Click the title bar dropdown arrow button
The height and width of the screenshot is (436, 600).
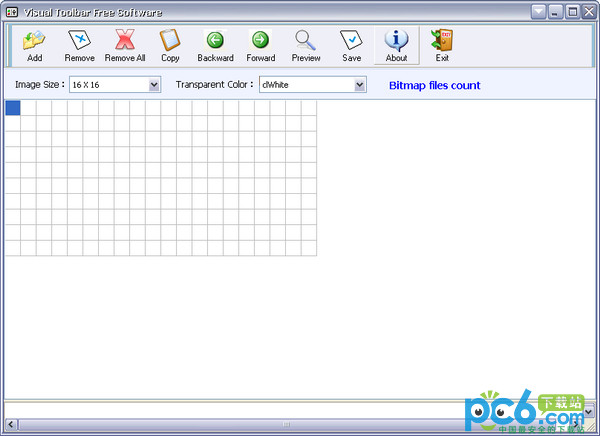[x=538, y=12]
